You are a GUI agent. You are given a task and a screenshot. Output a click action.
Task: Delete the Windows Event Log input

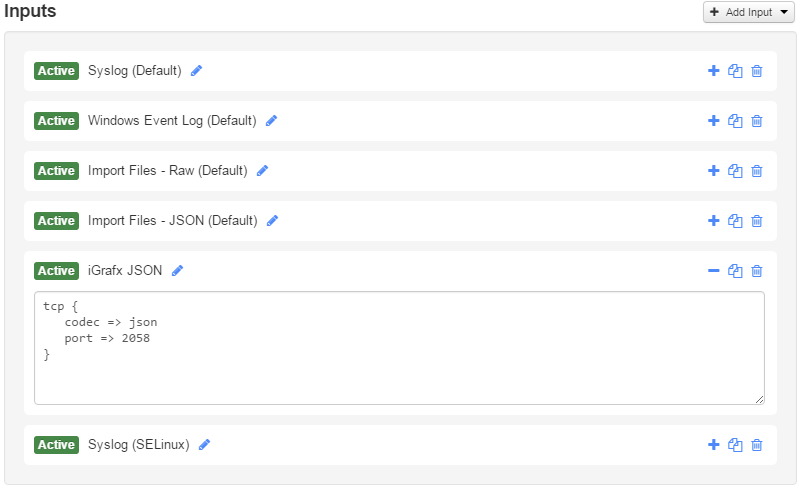click(757, 121)
